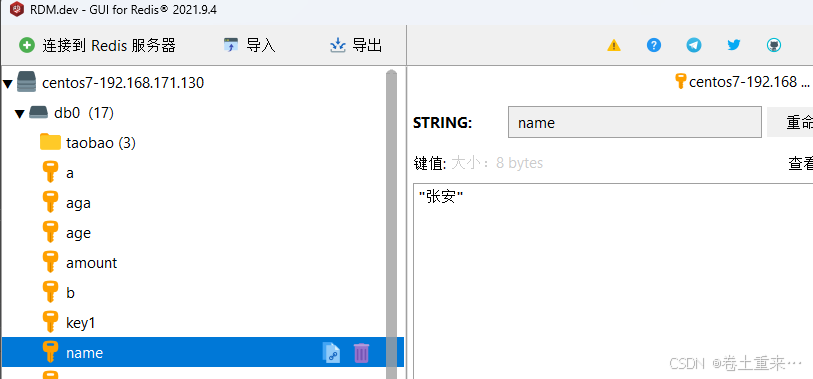Click the db0 database icon

[x=38, y=112]
